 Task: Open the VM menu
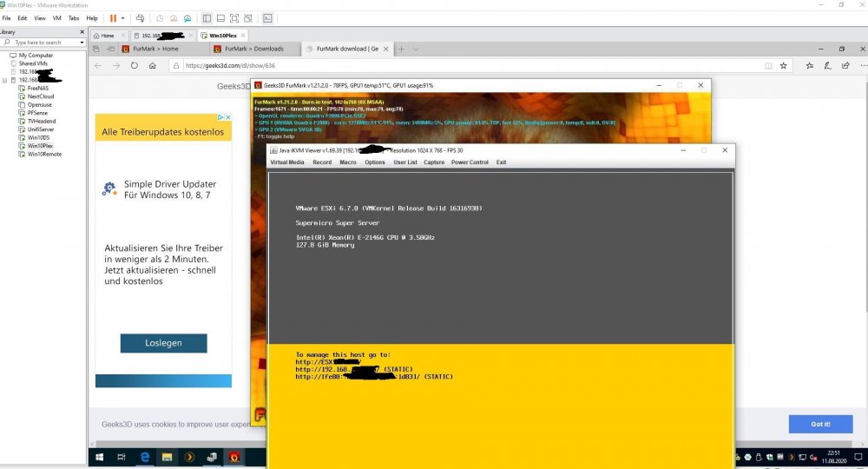pos(57,18)
